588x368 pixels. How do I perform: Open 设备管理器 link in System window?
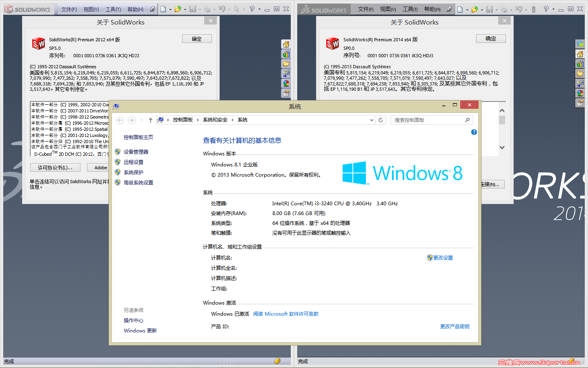pos(136,152)
